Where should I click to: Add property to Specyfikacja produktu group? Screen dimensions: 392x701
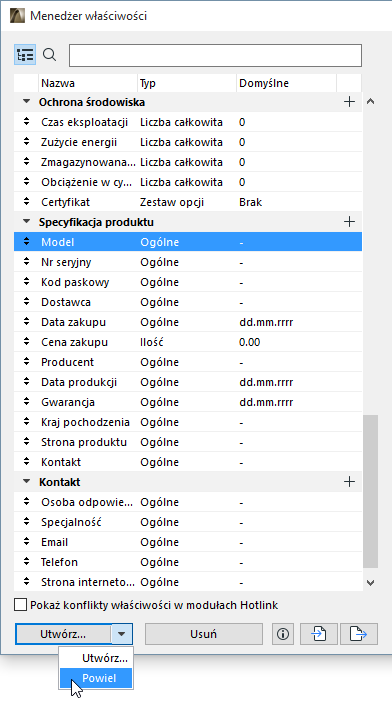click(349, 222)
